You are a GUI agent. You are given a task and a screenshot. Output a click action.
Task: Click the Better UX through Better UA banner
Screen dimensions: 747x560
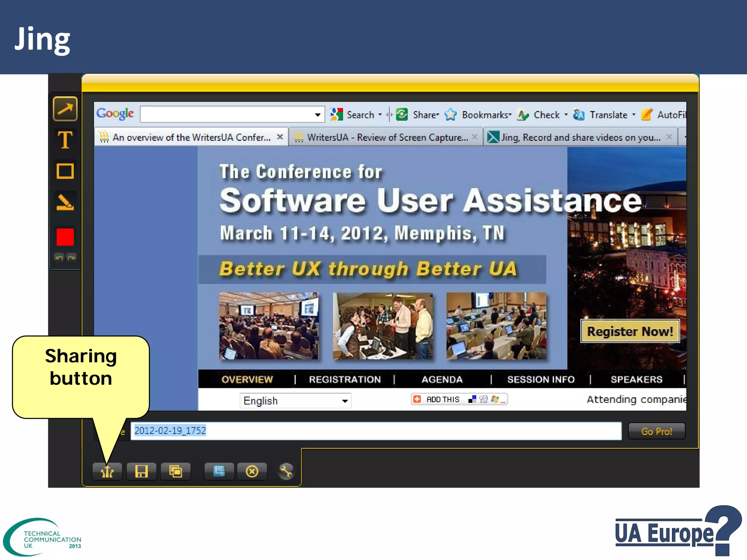pyautogui.click(x=372, y=269)
